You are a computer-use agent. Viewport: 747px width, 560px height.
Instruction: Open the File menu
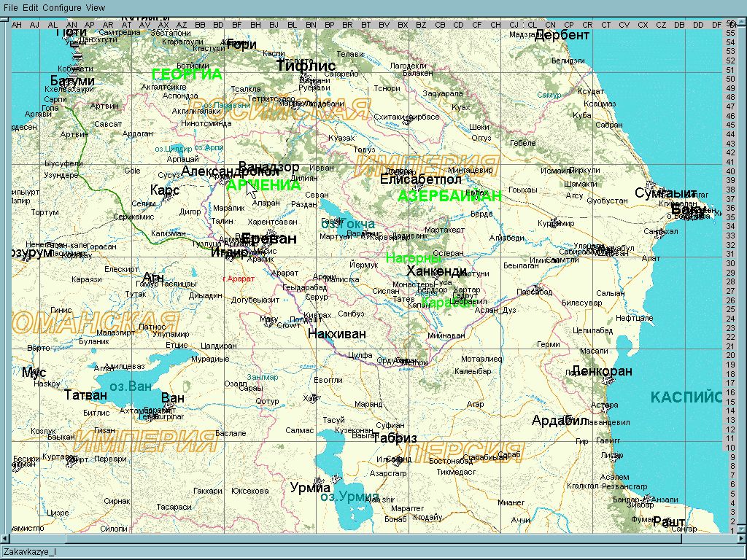[10, 7]
